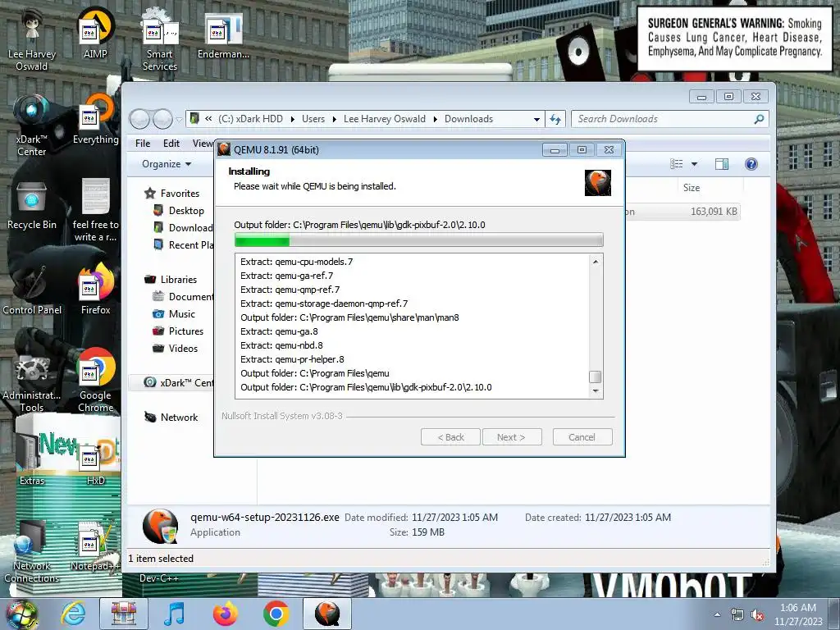
Task: Click the Explorer forward navigation button
Action: coord(163,119)
